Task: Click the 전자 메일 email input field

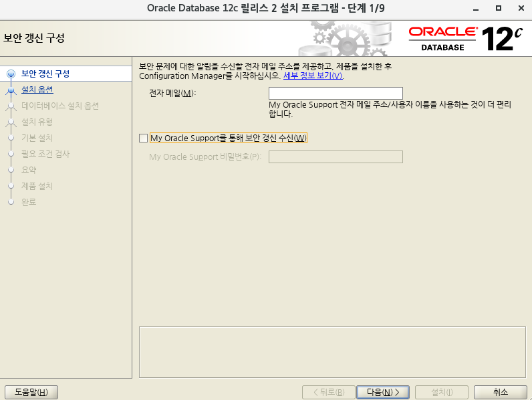Action: (x=336, y=93)
